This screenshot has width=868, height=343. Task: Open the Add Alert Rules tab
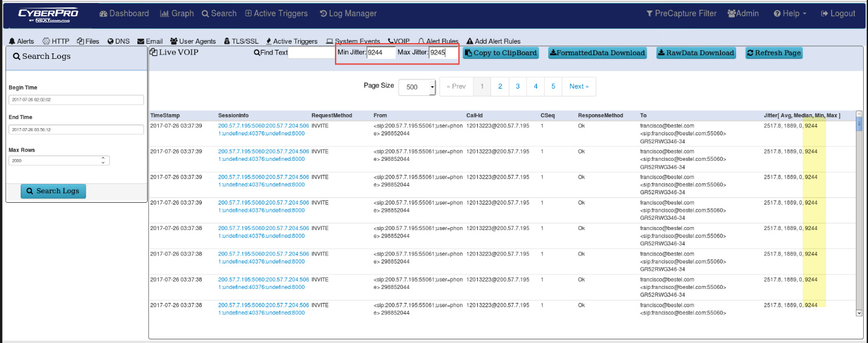coord(494,41)
